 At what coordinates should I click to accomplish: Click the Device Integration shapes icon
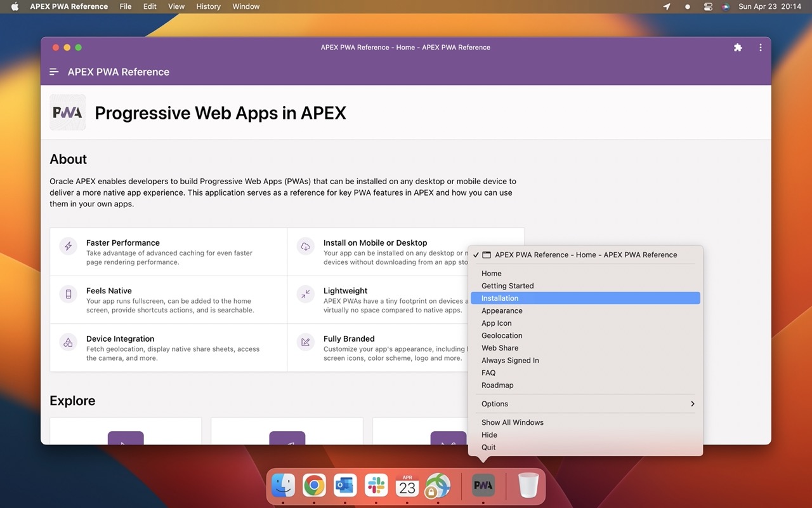point(68,342)
